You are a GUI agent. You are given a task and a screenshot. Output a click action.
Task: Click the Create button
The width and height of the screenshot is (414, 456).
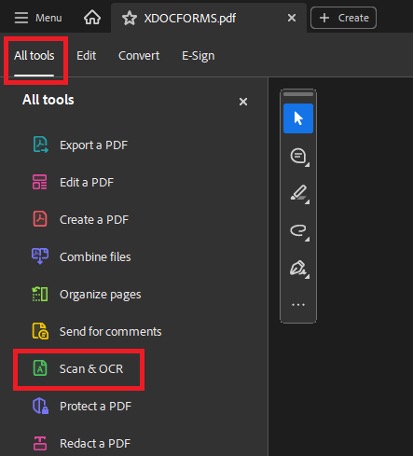coord(344,18)
